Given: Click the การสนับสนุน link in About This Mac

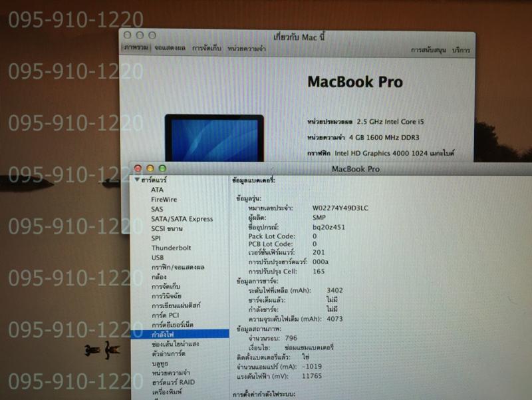Looking at the screenshot, I should pyautogui.click(x=428, y=50).
